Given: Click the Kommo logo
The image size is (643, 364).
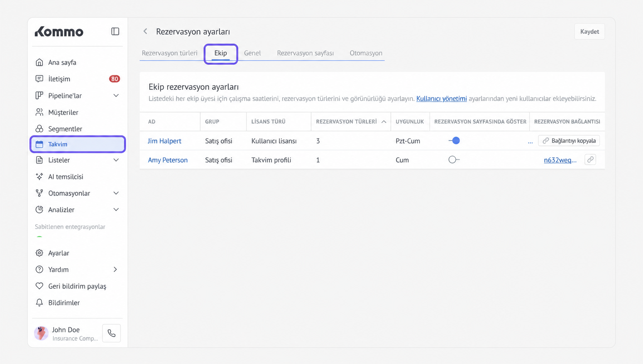Looking at the screenshot, I should coord(59,32).
